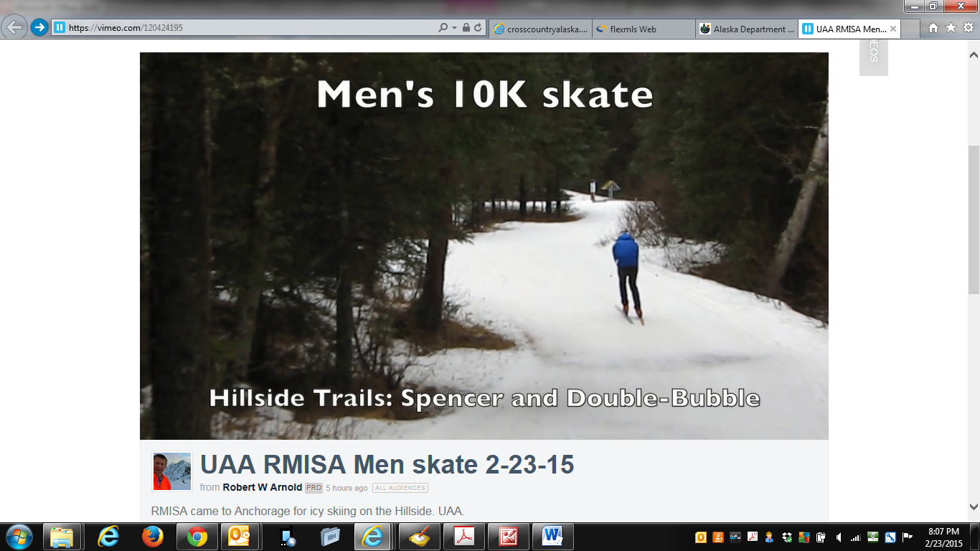Viewport: 980px width, 551px height.
Task: Refresh the page with the reload icon
Action: point(479,28)
